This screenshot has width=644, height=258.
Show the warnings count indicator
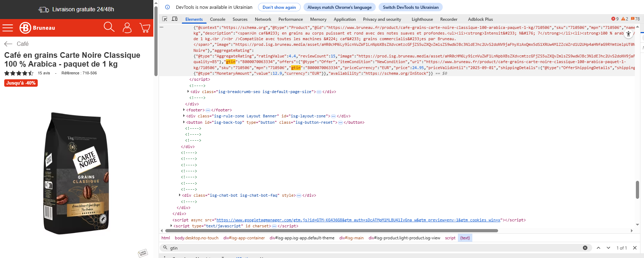coord(625,19)
